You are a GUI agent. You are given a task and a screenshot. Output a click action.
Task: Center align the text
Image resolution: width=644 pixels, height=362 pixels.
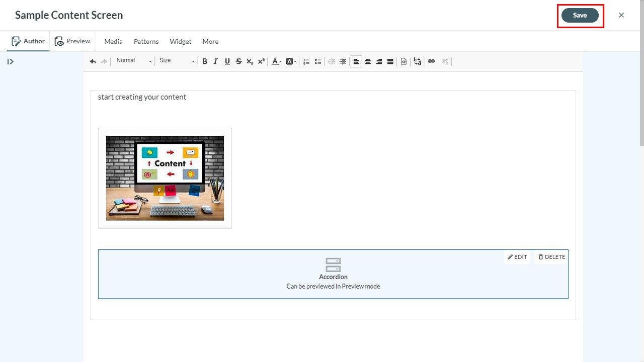(x=368, y=61)
